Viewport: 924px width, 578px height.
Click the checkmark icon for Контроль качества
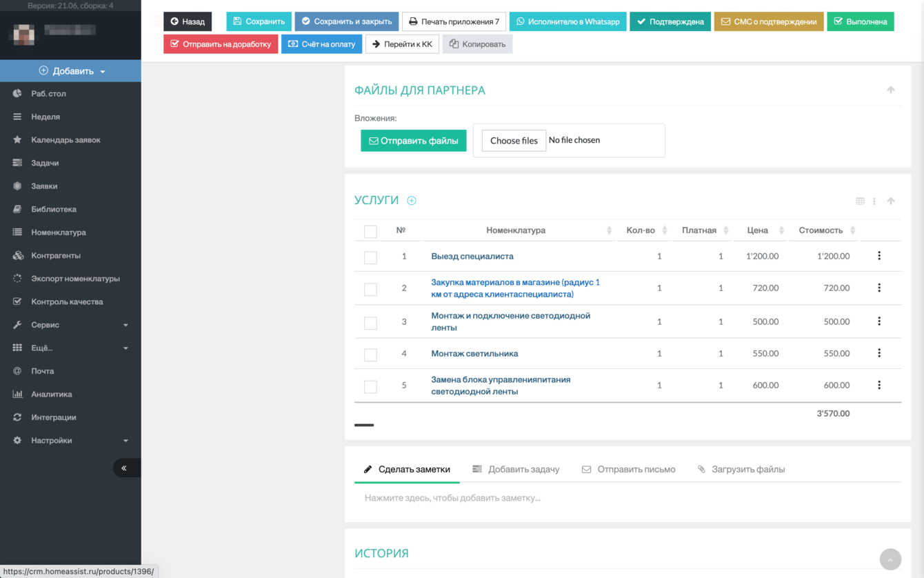click(17, 301)
